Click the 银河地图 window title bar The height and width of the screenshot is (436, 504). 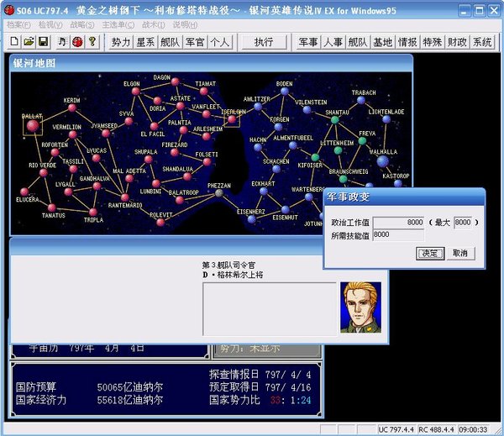click(x=211, y=63)
